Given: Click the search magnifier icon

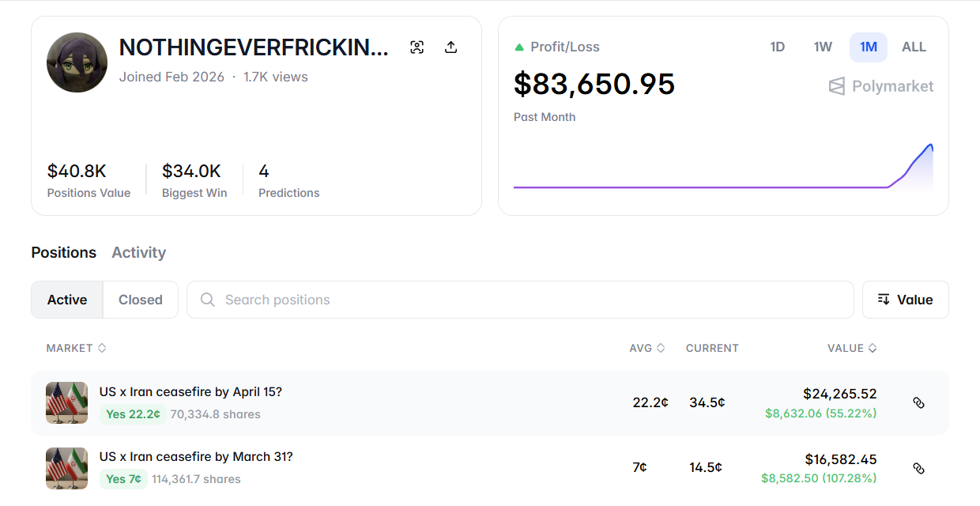Looking at the screenshot, I should click(208, 300).
